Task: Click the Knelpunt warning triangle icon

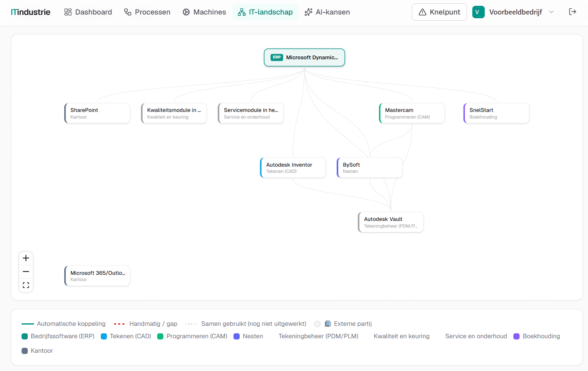Action: tap(423, 12)
